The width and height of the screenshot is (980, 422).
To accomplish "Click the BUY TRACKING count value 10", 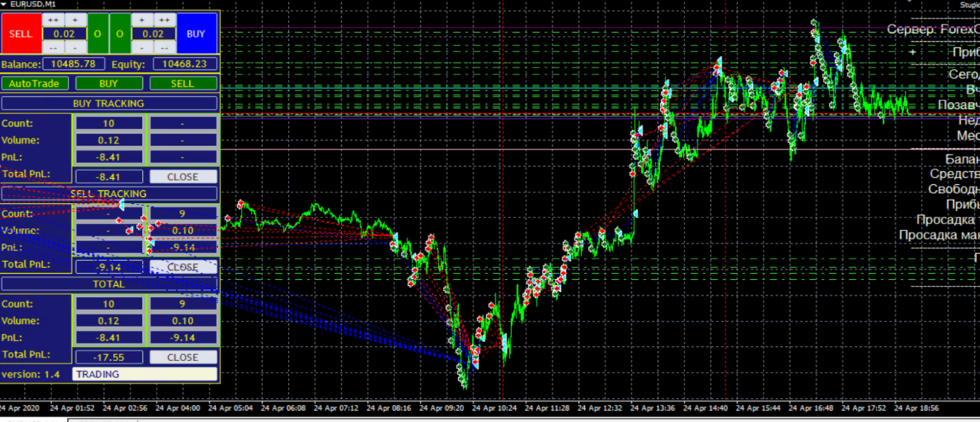I will pos(109,123).
